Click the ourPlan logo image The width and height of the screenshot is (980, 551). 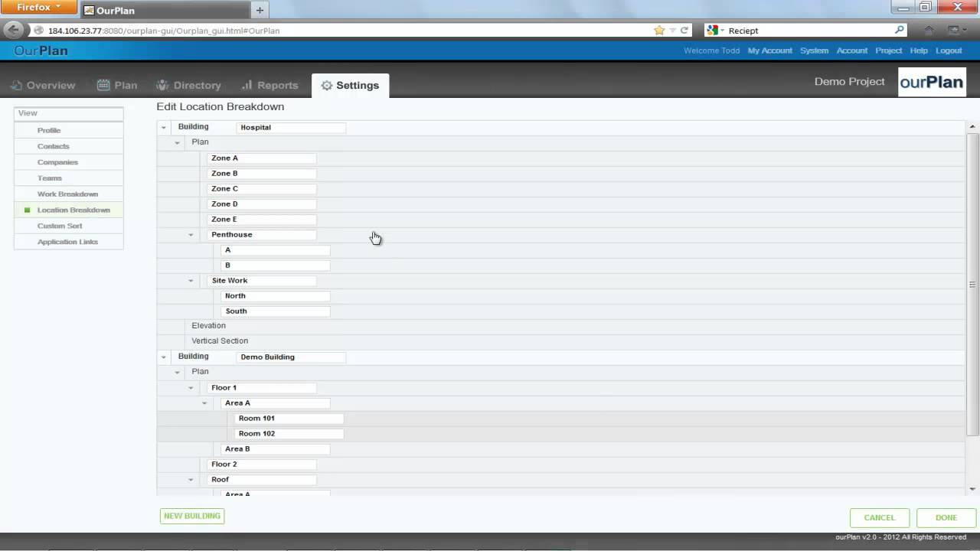(932, 82)
